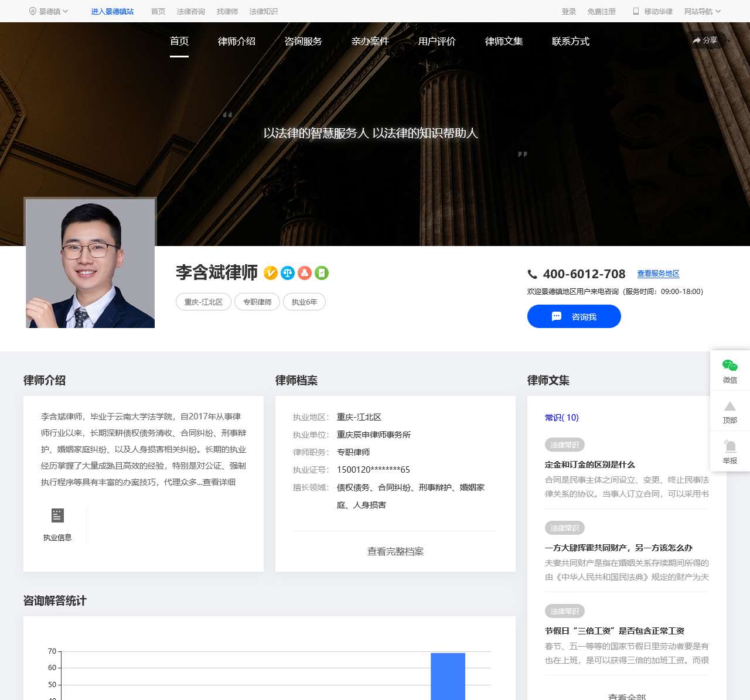This screenshot has height=700, width=750.
Task: Click the 法律常识 tag above 定金和订金的区别是什么
Action: click(x=565, y=445)
